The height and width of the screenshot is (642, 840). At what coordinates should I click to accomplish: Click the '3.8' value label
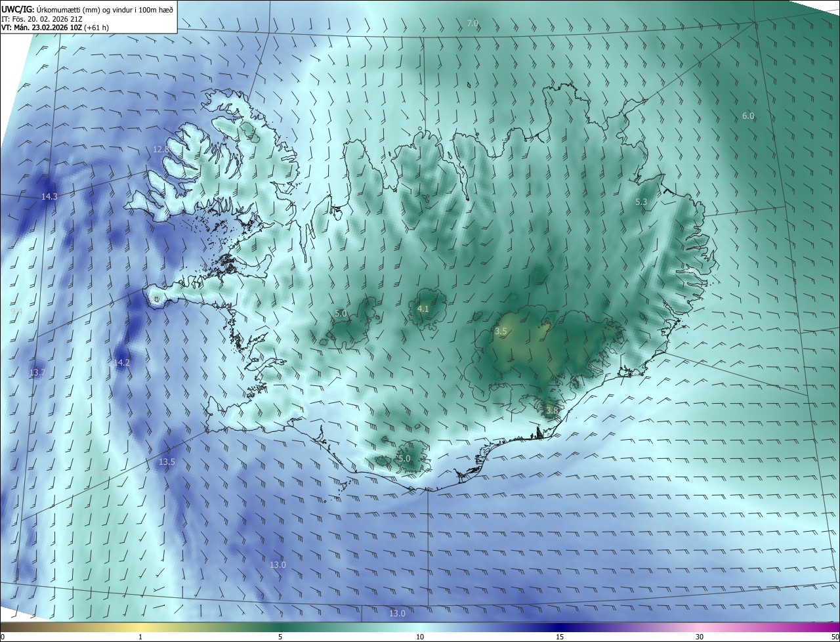(x=552, y=410)
